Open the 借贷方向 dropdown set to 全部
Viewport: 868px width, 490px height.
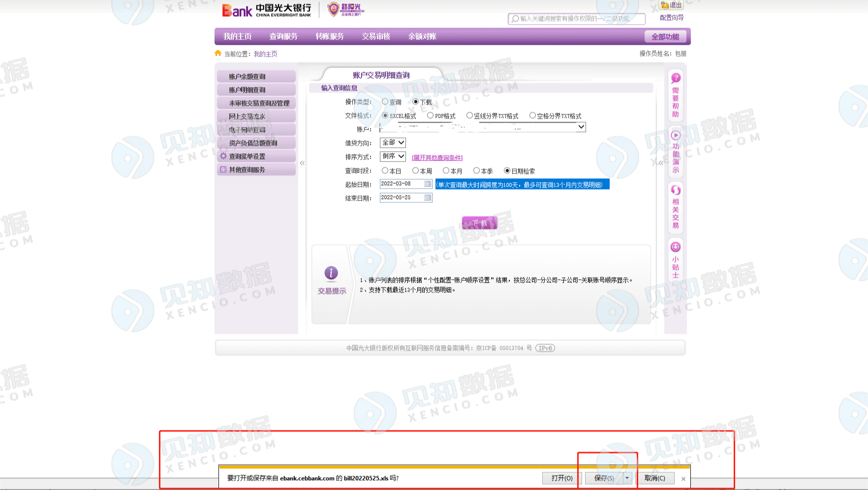[393, 142]
